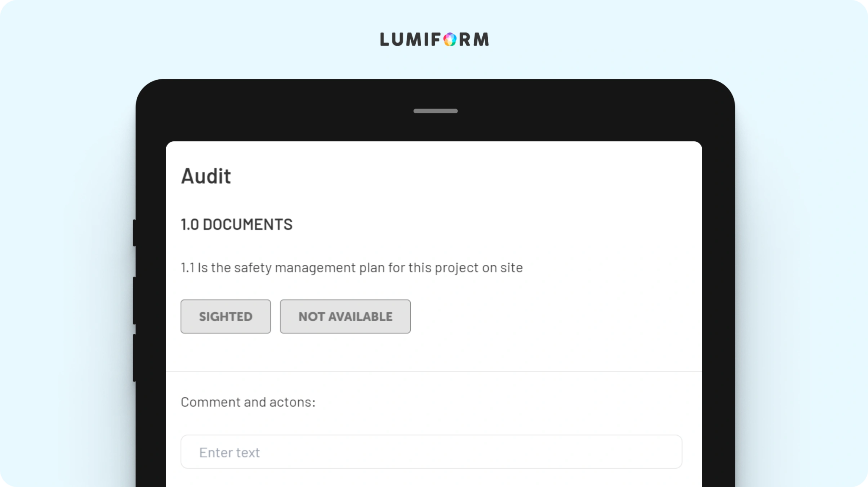
Task: Click the divider line below answer buttons
Action: [x=434, y=371]
